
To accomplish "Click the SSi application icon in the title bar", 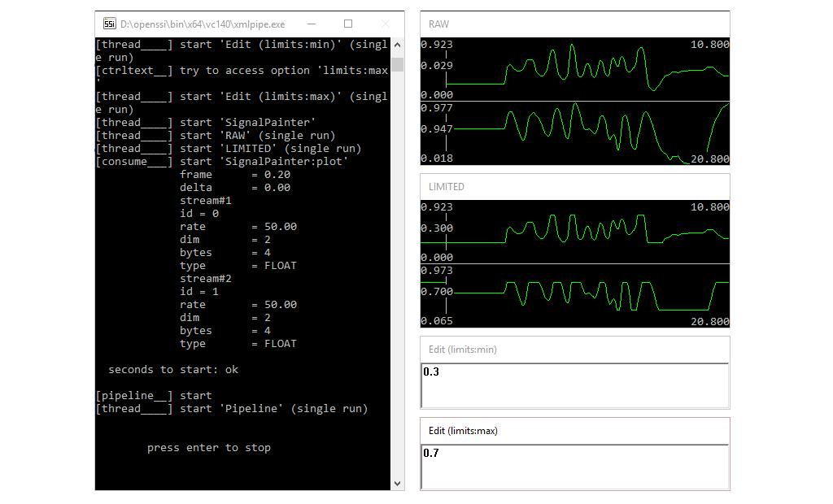I will click(109, 24).
